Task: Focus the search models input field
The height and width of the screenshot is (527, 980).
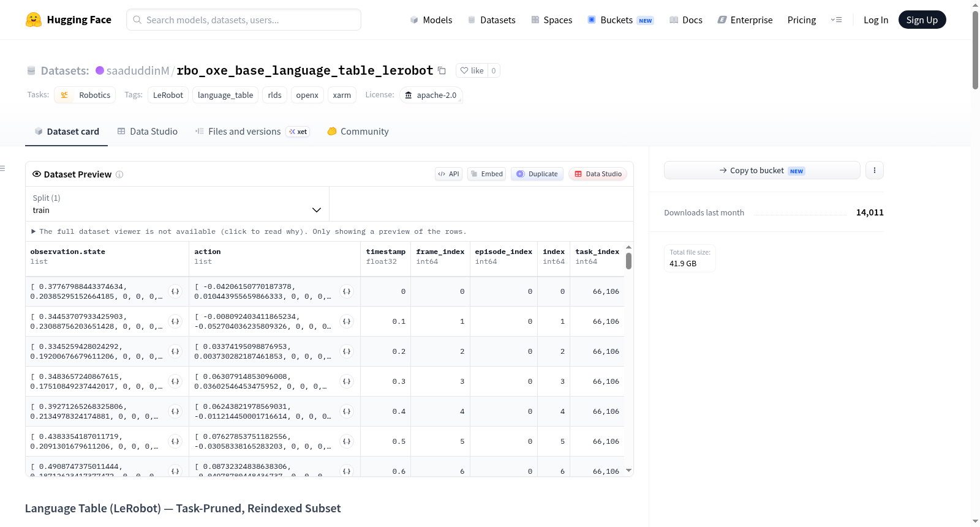Action: point(244,20)
